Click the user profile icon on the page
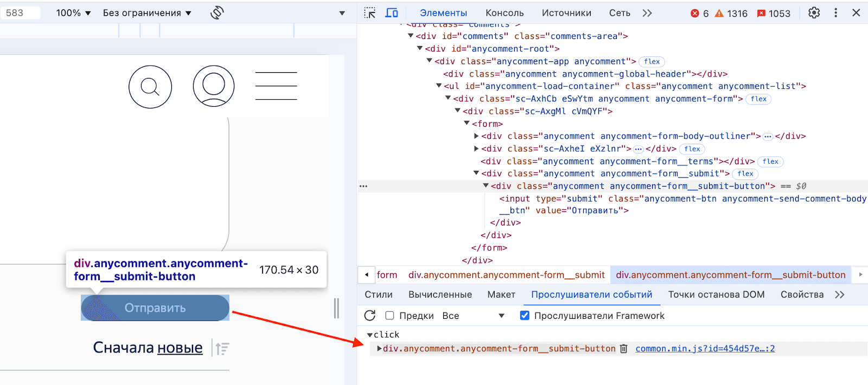Screen dimensions: 868x385 [x=214, y=86]
